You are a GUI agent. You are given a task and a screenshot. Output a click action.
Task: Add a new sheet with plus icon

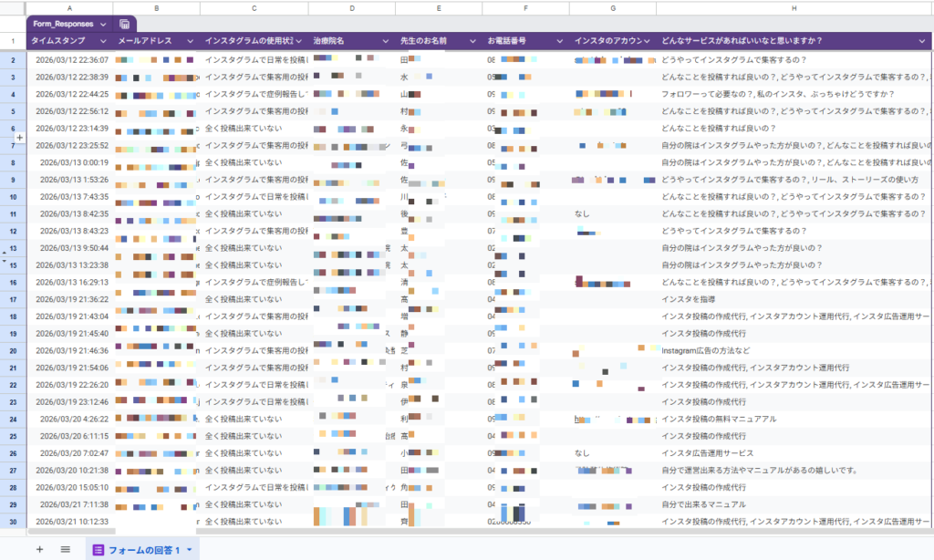point(39,549)
